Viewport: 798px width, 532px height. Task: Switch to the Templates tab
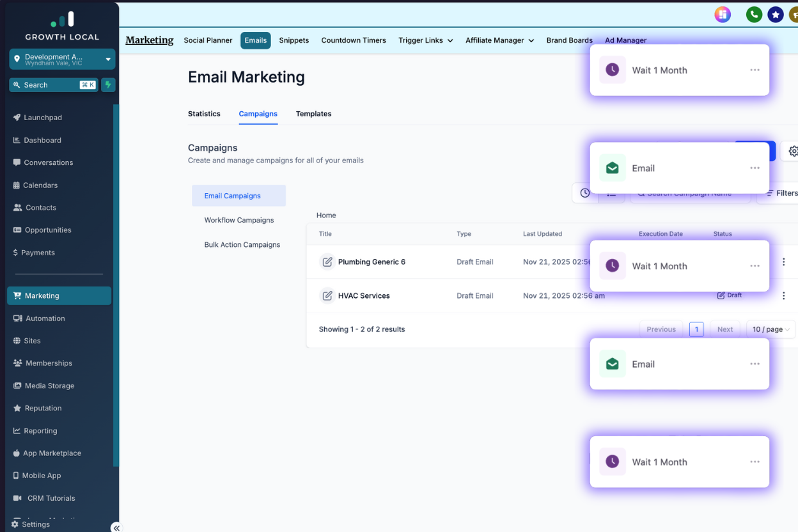[x=313, y=114]
